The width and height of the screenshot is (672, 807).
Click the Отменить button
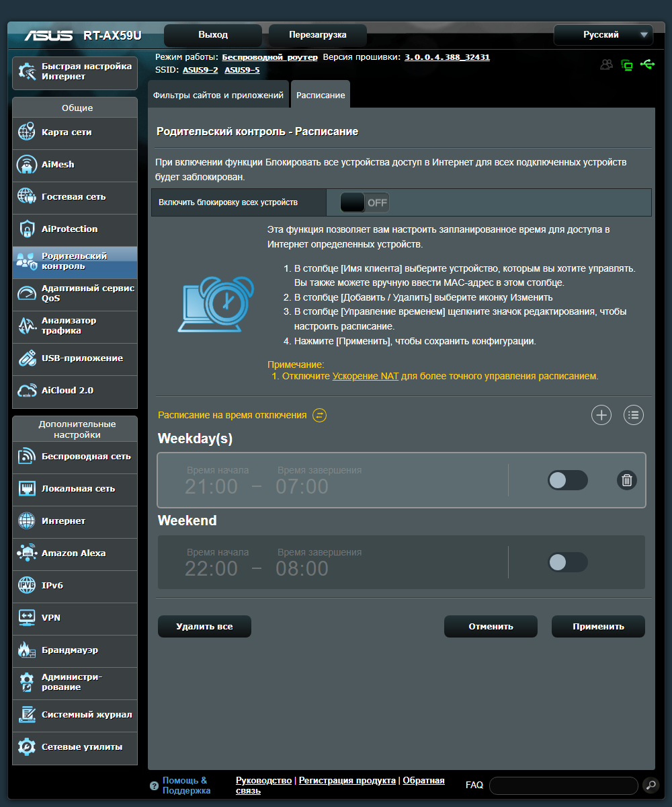tap(491, 626)
